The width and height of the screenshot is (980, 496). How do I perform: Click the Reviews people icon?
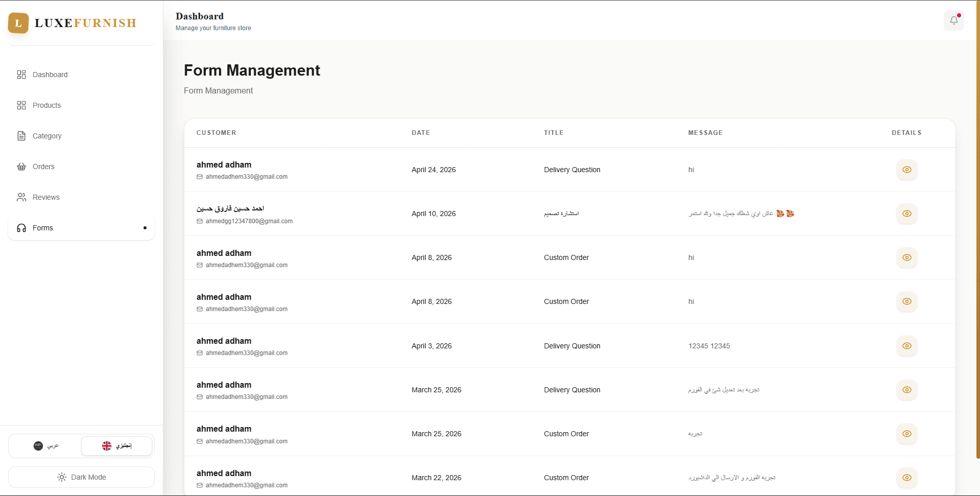21,197
